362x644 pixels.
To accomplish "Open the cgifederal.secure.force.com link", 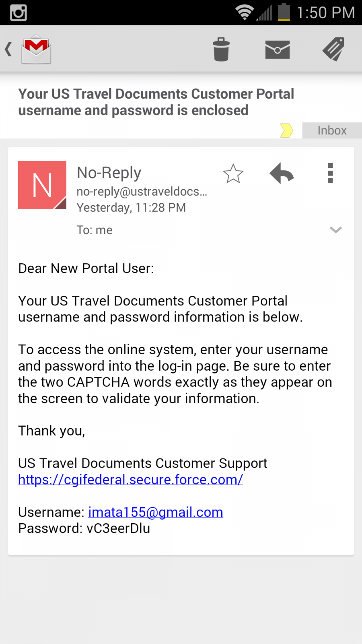I will (x=131, y=480).
